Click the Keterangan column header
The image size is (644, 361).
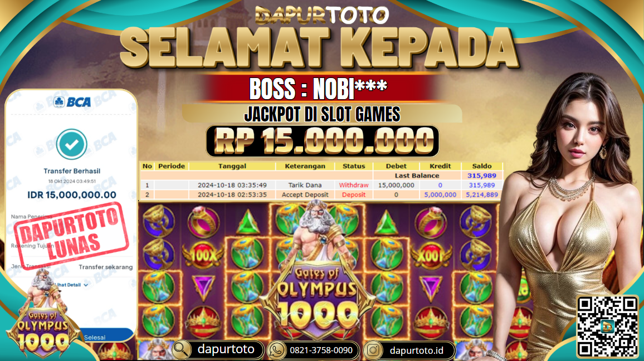305,166
